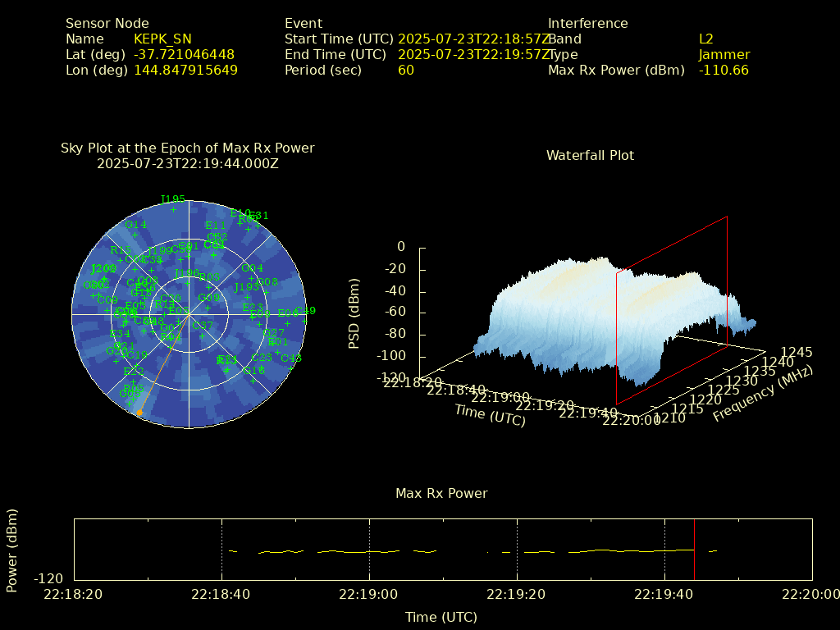
Task: Select the E22 satellite marker
Action: coord(134,381)
